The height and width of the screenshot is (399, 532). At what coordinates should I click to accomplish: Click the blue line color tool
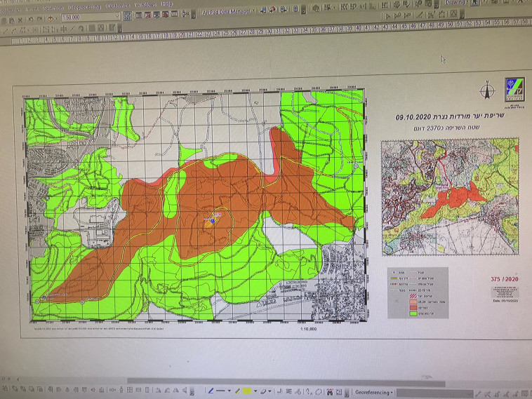point(211,391)
